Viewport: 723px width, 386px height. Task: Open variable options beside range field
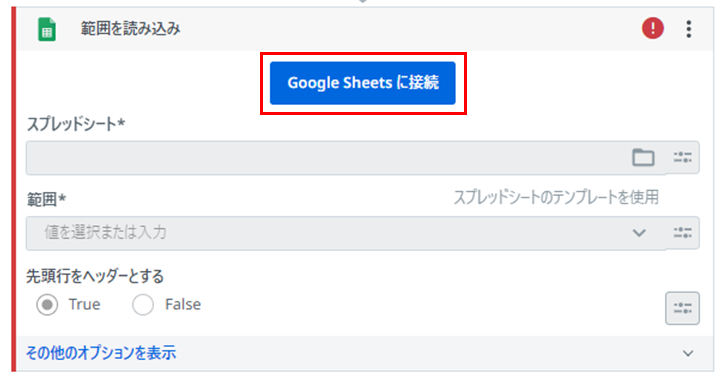pyautogui.click(x=682, y=233)
